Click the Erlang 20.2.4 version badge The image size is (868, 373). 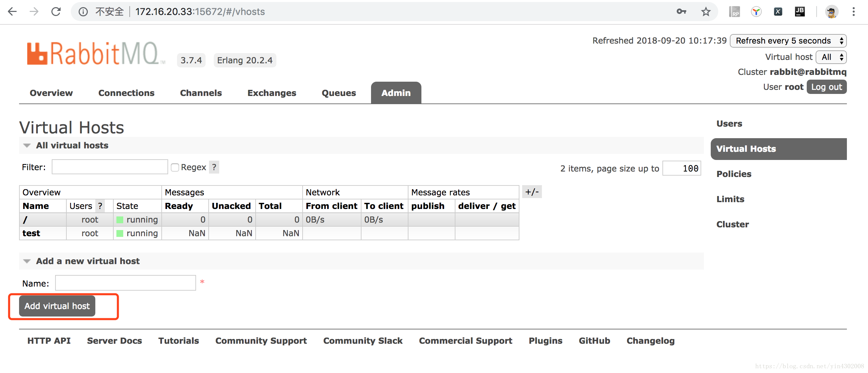[x=245, y=60]
